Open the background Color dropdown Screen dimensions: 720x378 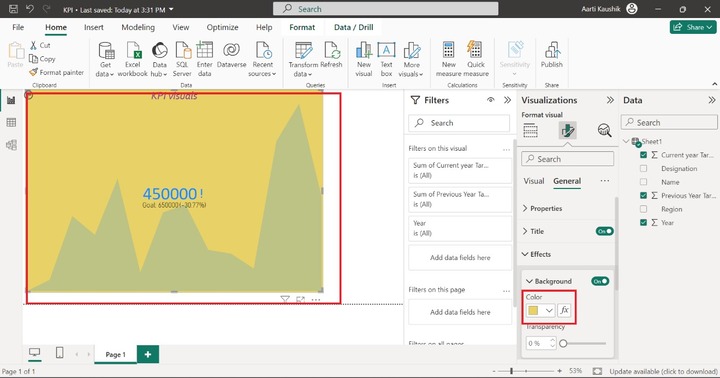(540, 310)
